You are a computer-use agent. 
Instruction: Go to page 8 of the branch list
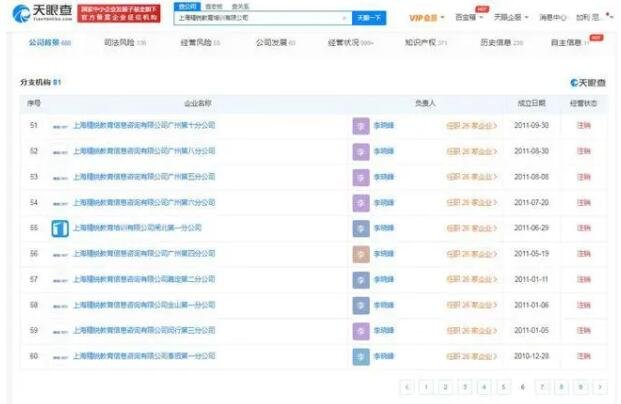[561, 387]
